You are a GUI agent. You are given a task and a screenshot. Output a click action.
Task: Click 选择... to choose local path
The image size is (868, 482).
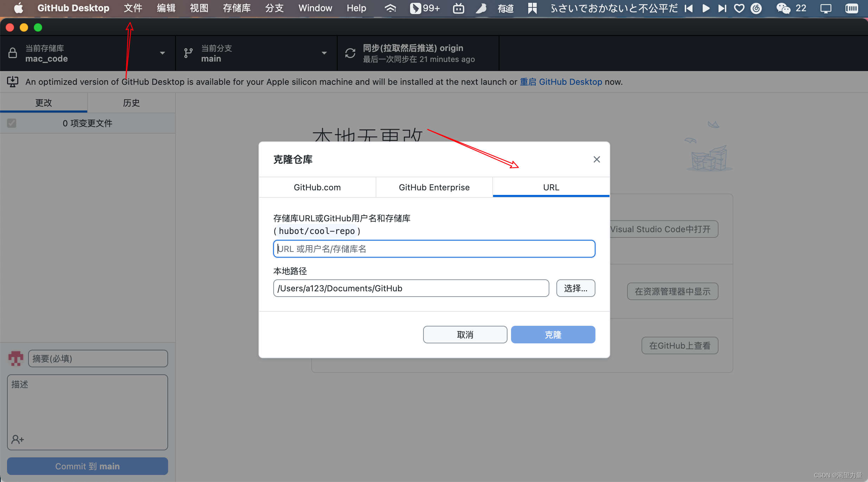576,288
